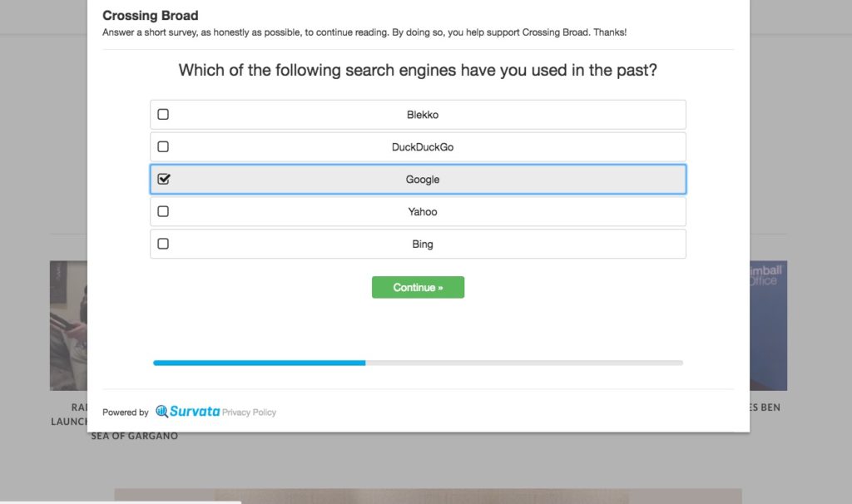Open the article image at page bottom
852x504 pixels.
pyautogui.click(x=428, y=496)
